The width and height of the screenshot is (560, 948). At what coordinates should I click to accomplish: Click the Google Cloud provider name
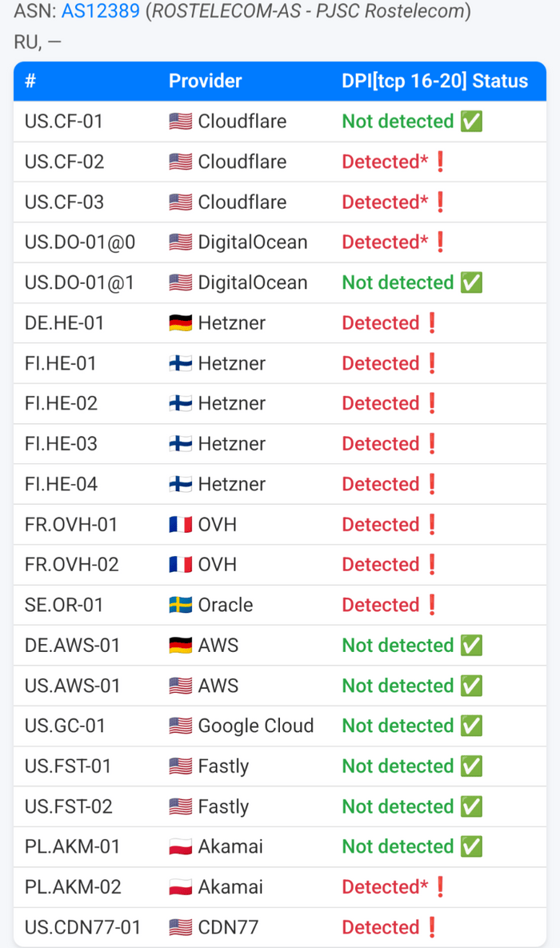(255, 726)
